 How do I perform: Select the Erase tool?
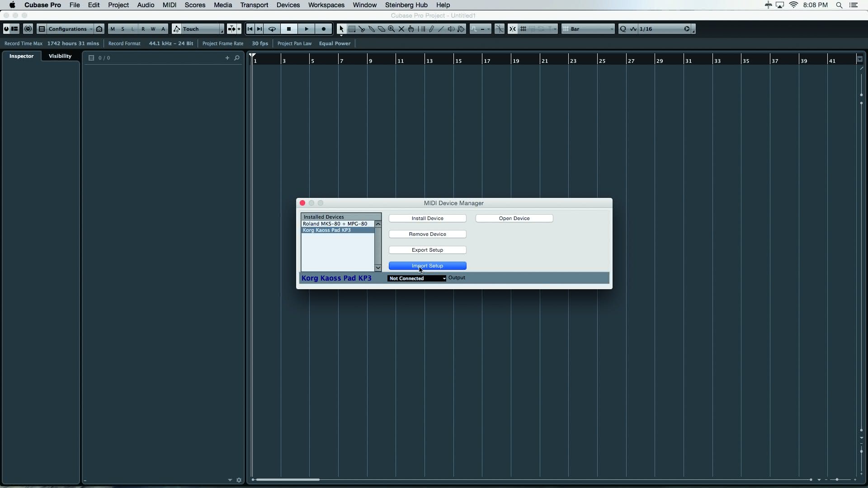click(x=382, y=29)
